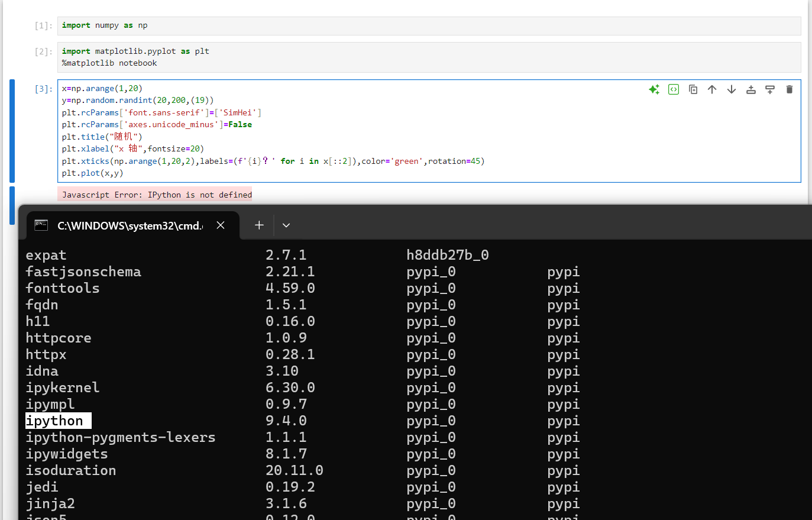Image resolution: width=812 pixels, height=520 pixels.
Task: Click version 0.9.7 for ipympl
Action: click(x=286, y=404)
